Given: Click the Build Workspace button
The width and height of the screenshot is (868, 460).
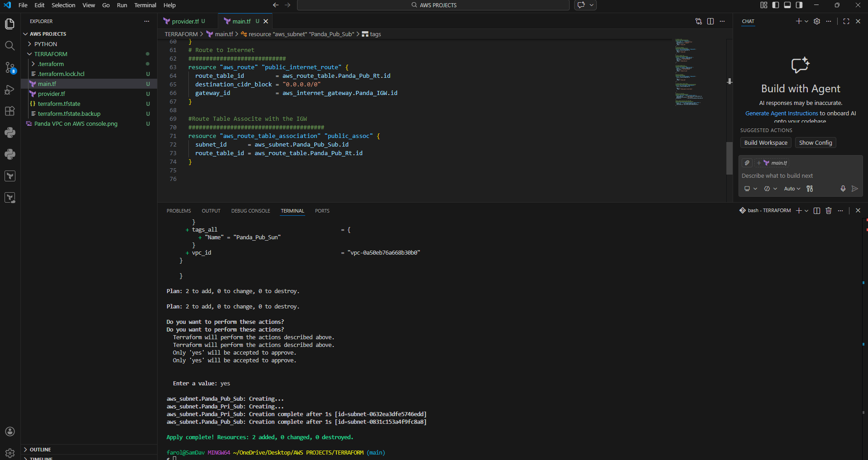Looking at the screenshot, I should pyautogui.click(x=766, y=142).
